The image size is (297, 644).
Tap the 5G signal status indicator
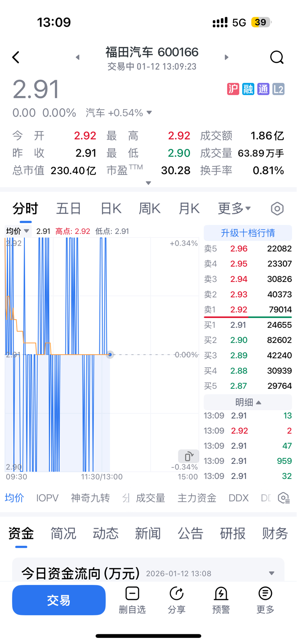[x=239, y=22]
